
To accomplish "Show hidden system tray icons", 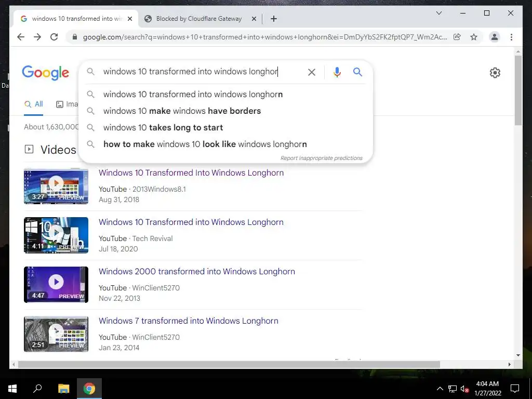I will tap(440, 389).
